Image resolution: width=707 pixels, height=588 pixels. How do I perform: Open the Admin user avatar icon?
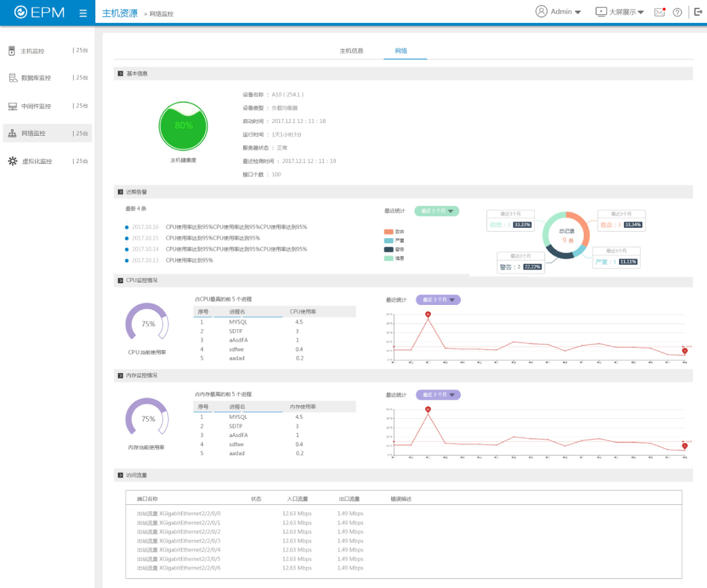[x=541, y=12]
